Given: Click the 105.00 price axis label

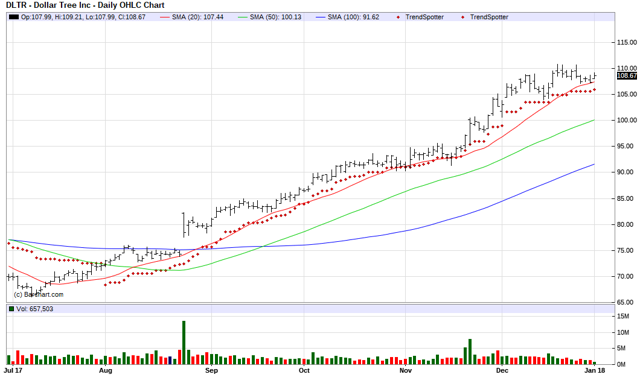Looking at the screenshot, I should coord(627,94).
